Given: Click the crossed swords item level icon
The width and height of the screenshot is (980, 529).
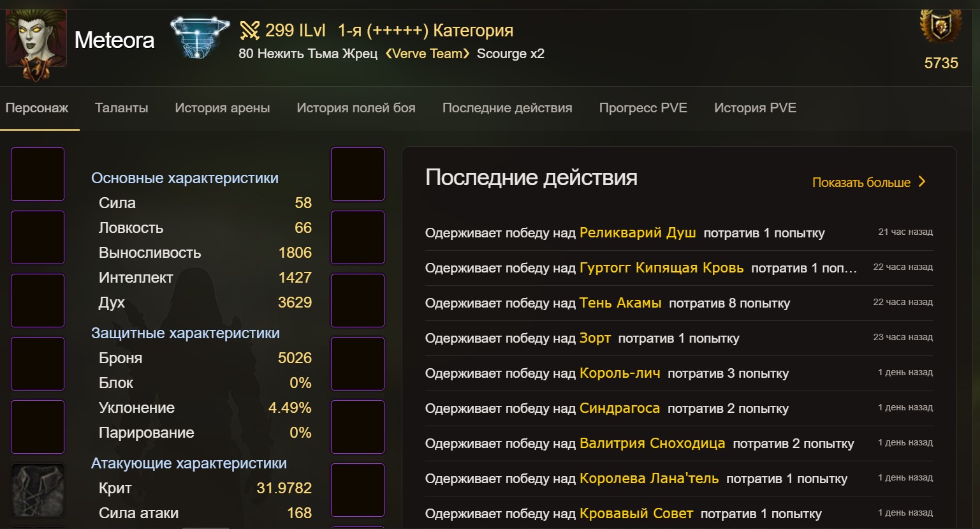Looking at the screenshot, I should (249, 30).
